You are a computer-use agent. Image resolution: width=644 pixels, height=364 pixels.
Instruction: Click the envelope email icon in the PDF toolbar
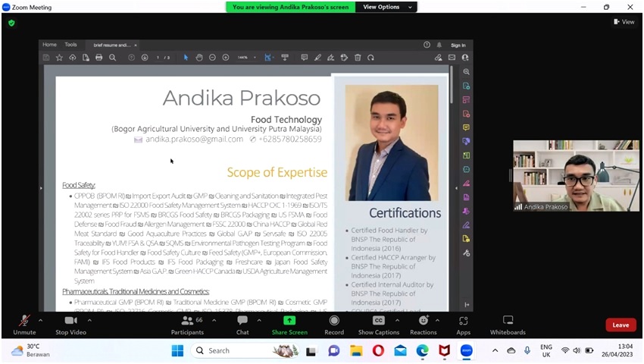(x=452, y=58)
